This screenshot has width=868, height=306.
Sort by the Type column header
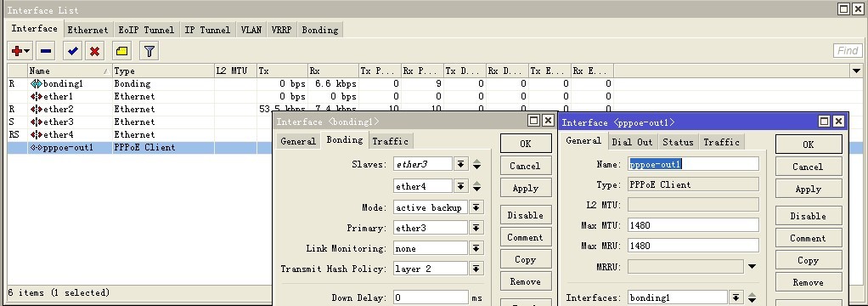(163, 71)
